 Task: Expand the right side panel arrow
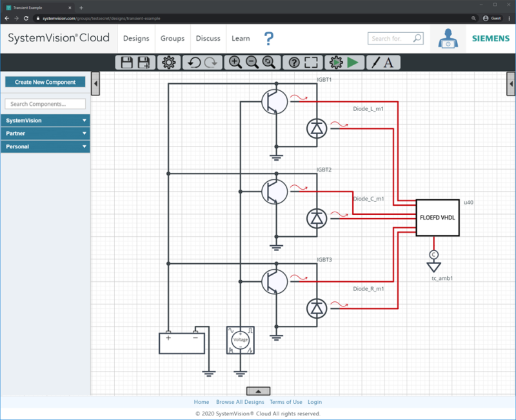pos(511,84)
